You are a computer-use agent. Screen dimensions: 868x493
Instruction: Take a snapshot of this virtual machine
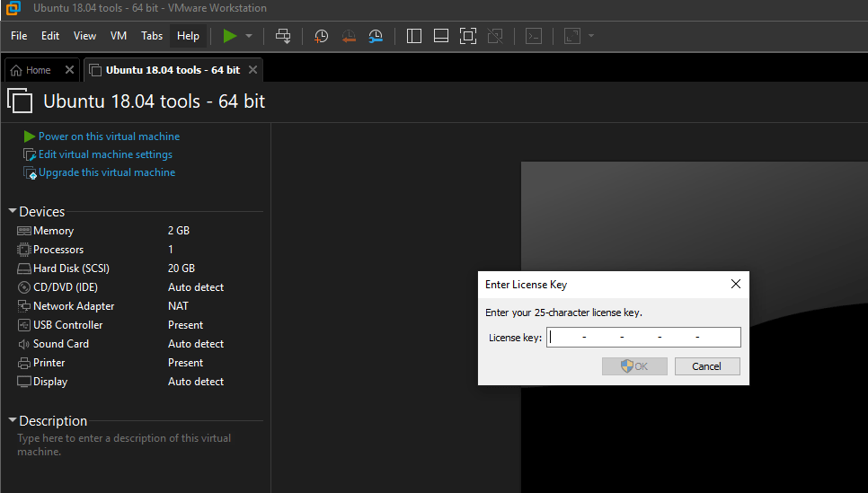pos(321,37)
